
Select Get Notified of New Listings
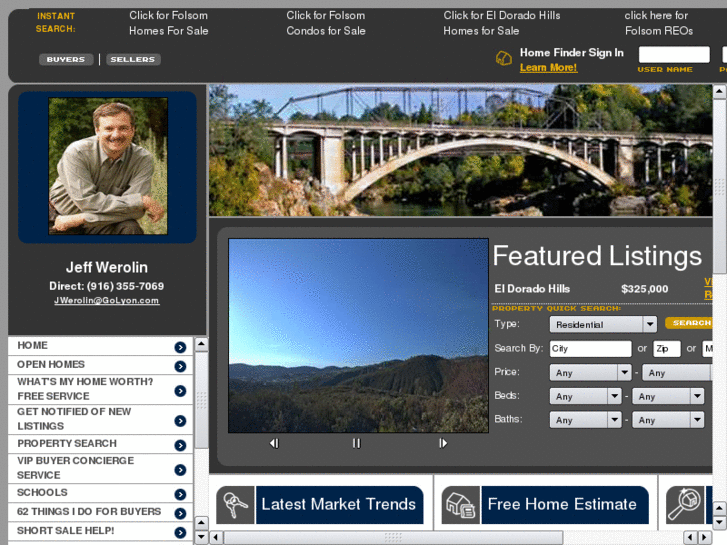pos(100,419)
